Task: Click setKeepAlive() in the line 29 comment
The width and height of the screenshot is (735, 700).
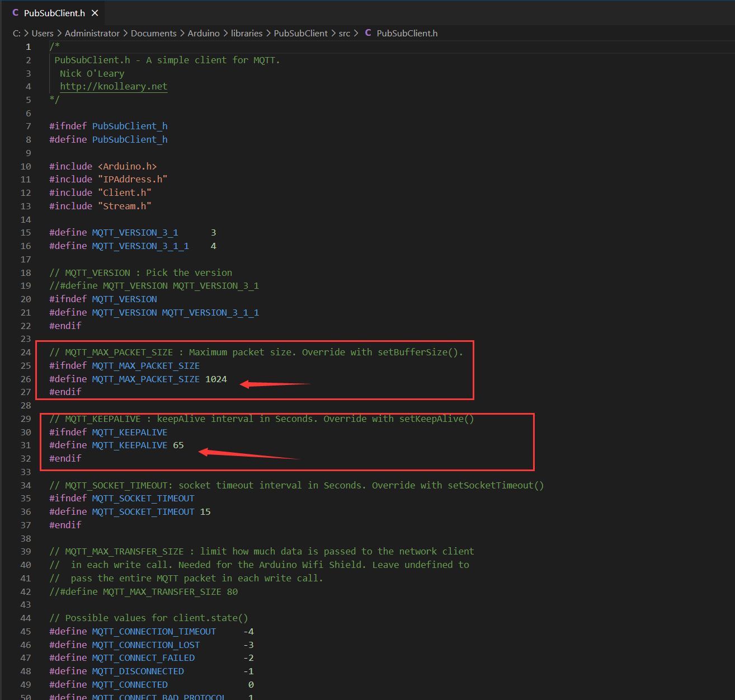Action: pos(437,419)
